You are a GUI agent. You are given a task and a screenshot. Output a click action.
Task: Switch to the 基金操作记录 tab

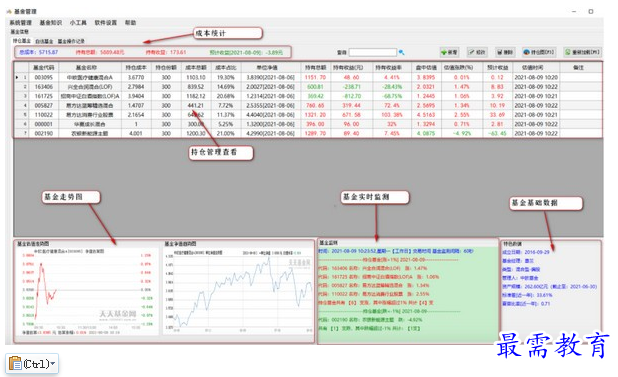click(x=71, y=41)
